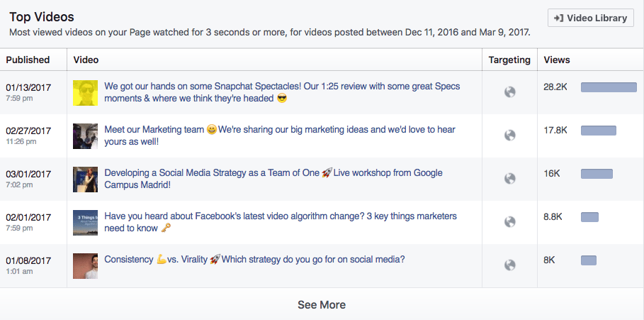Open 'Meet our Marketing team' video link
This screenshot has width=644, height=320.
(280, 136)
